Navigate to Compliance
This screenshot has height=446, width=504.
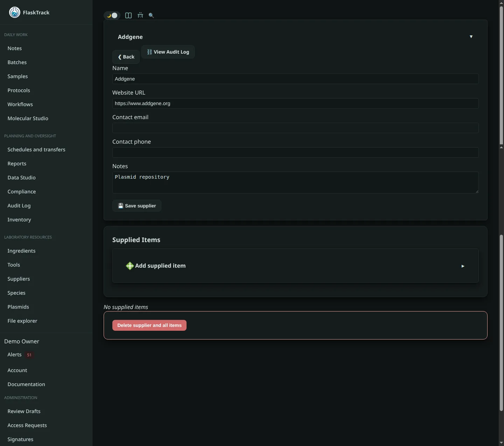(22, 192)
